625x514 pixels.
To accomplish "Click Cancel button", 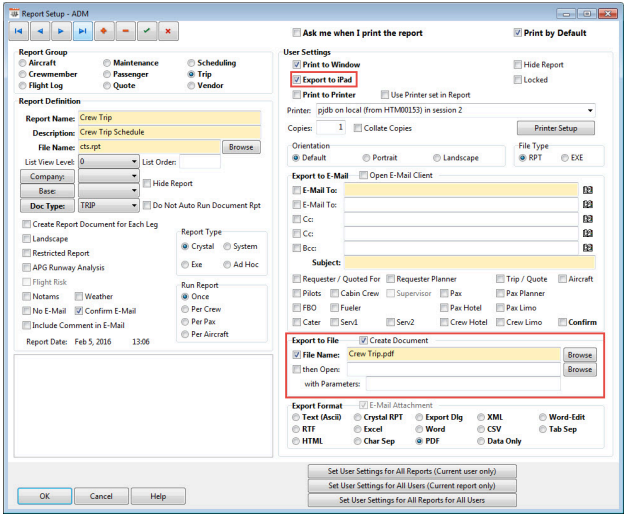I will click(x=101, y=496).
